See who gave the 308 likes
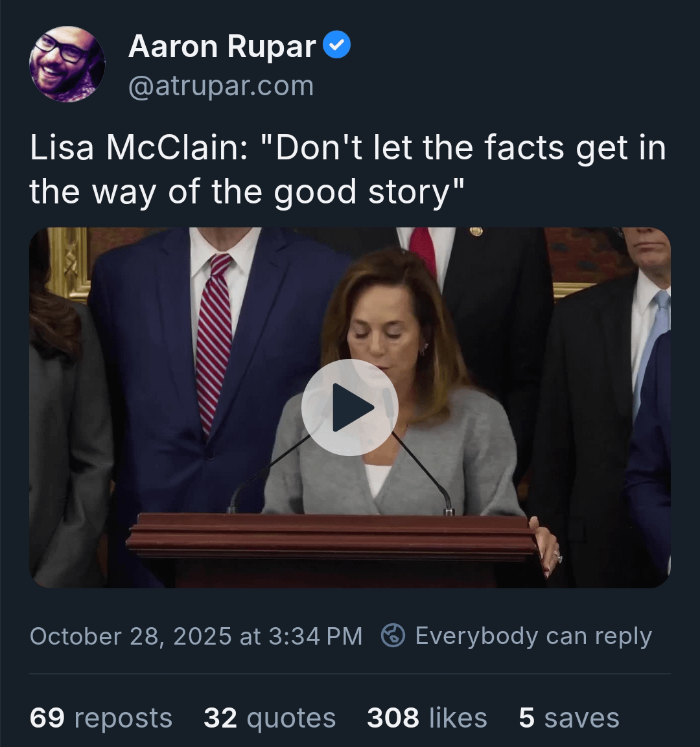The image size is (700, 747). tap(426, 718)
